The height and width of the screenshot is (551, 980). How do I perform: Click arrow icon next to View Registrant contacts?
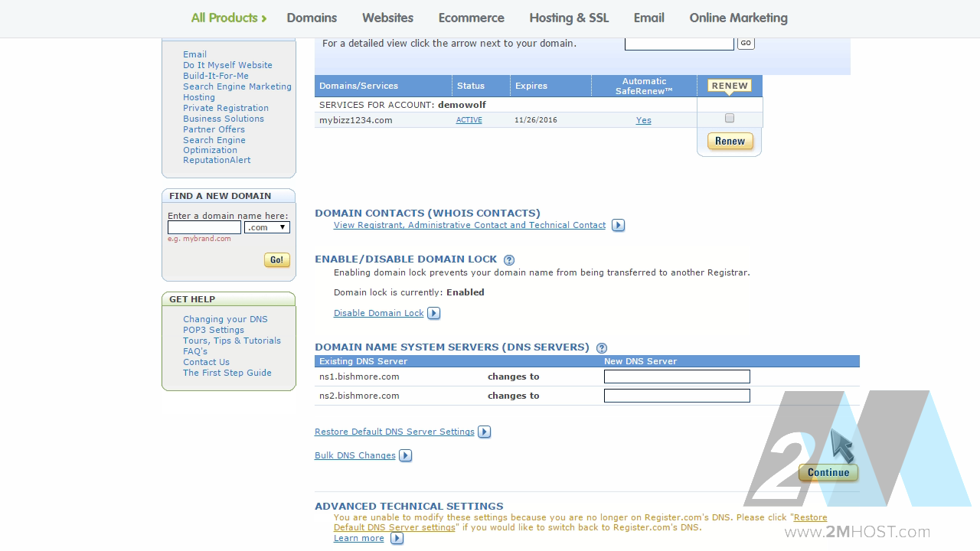point(619,226)
